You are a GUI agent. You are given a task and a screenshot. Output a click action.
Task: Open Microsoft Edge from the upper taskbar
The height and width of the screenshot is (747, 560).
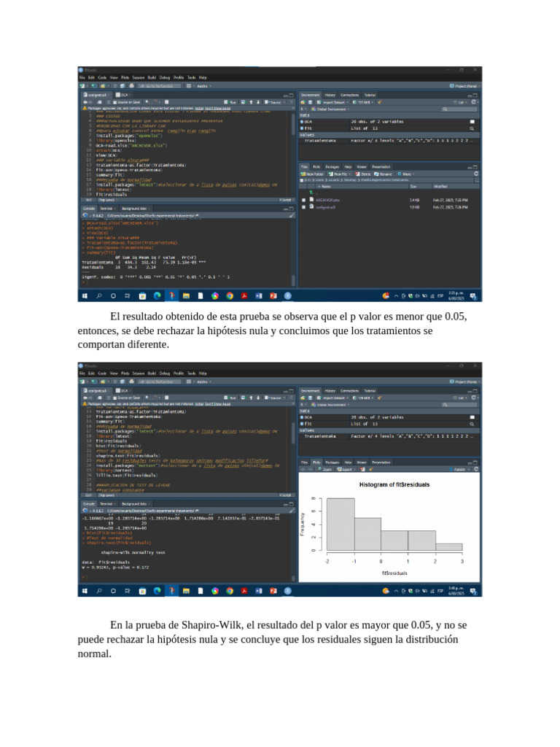click(x=157, y=296)
